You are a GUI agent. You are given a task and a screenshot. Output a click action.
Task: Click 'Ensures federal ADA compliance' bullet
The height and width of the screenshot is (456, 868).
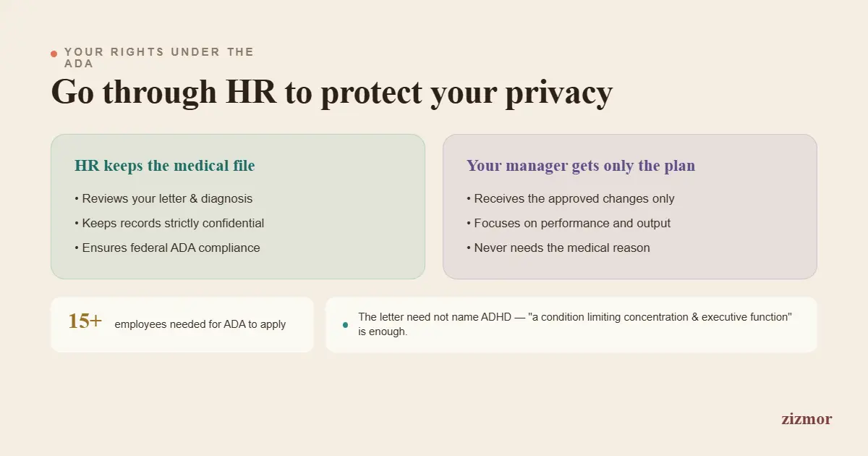click(x=167, y=248)
